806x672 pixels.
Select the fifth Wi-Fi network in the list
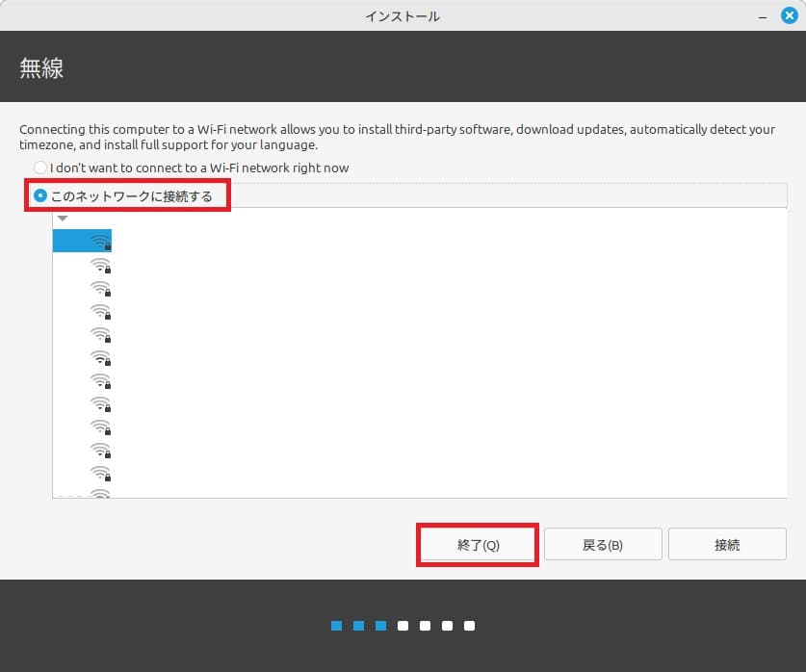[x=99, y=335]
